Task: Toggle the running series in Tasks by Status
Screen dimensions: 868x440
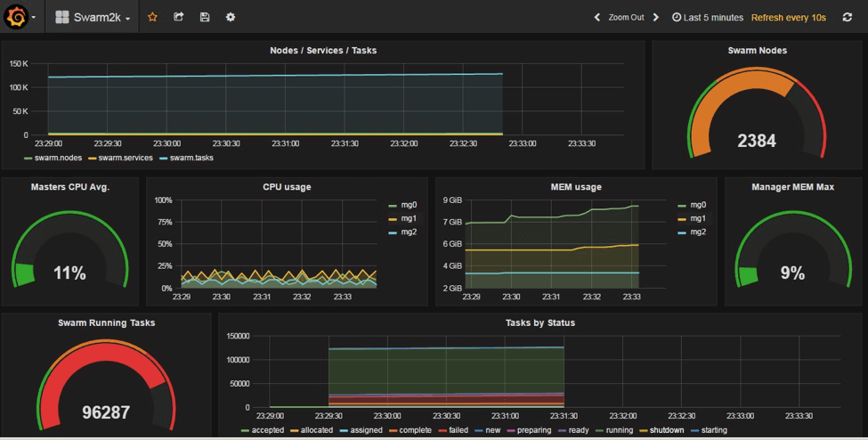Action: point(618,430)
